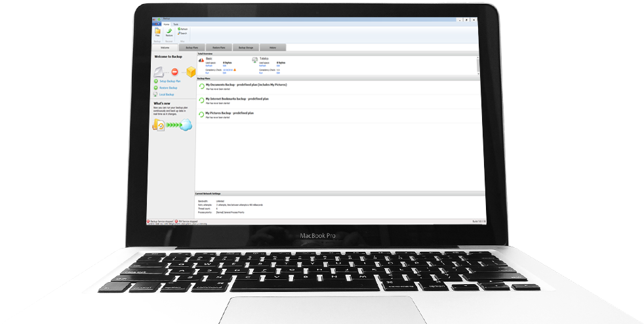644x324 pixels.
Task: Click the Local Backup link
Action: (167, 94)
